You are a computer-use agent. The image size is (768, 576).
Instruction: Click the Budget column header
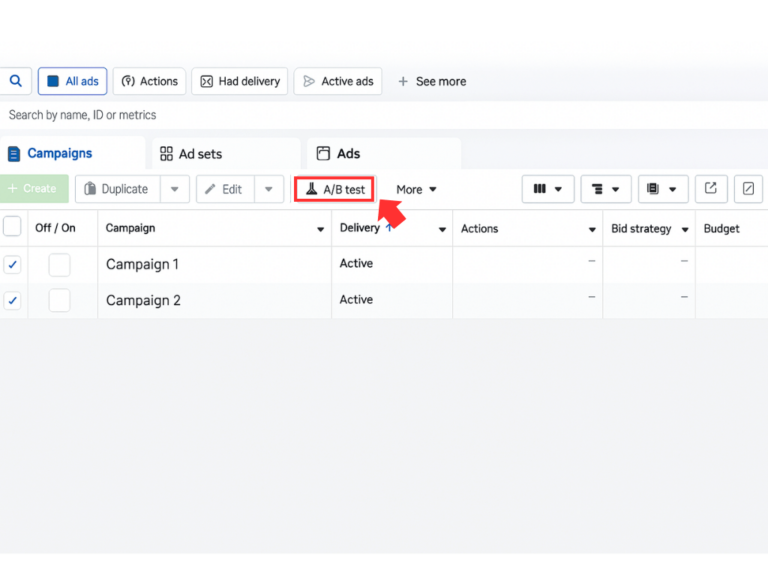pyautogui.click(x=721, y=228)
